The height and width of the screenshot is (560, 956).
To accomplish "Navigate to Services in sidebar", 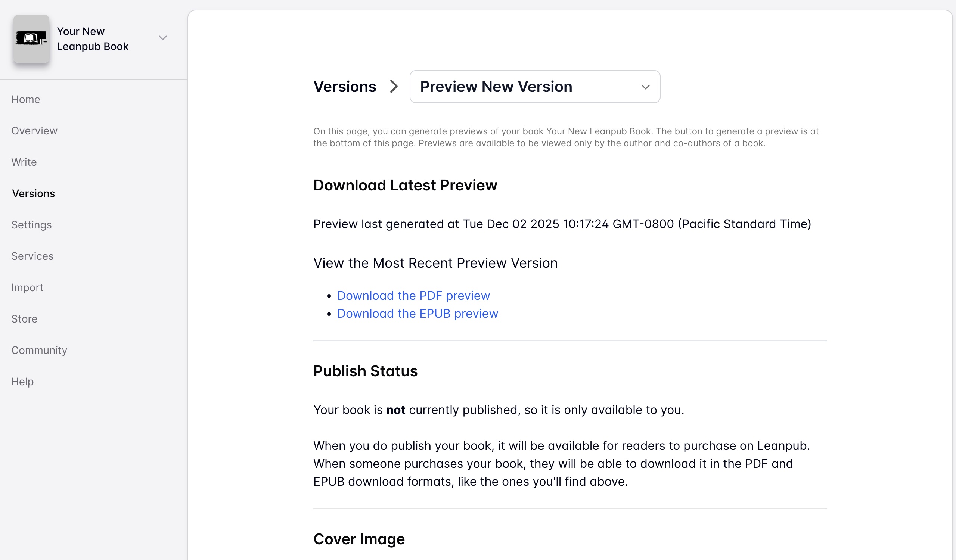I will [x=32, y=256].
